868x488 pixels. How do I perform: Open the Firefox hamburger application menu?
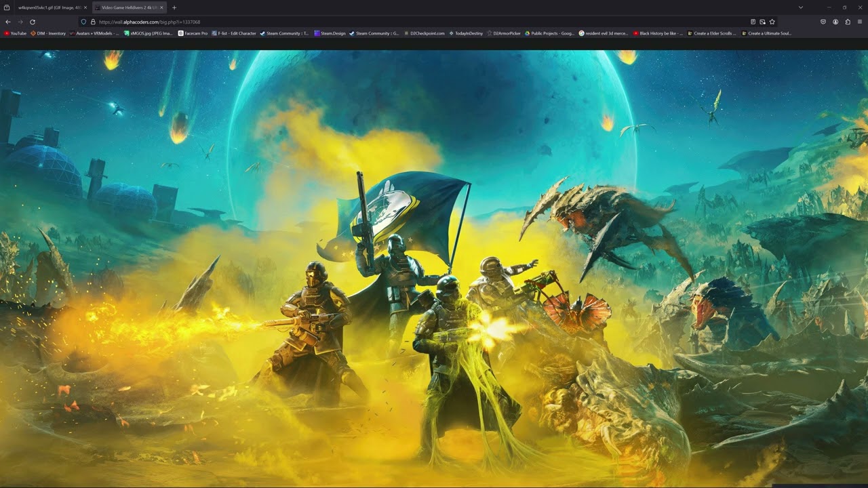pyautogui.click(x=860, y=22)
